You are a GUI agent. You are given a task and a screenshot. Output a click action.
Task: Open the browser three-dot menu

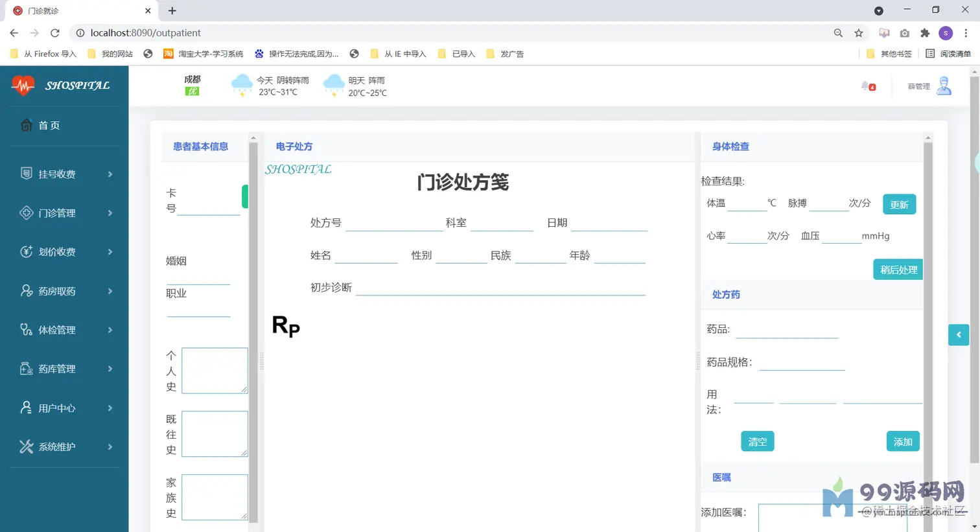point(966,33)
